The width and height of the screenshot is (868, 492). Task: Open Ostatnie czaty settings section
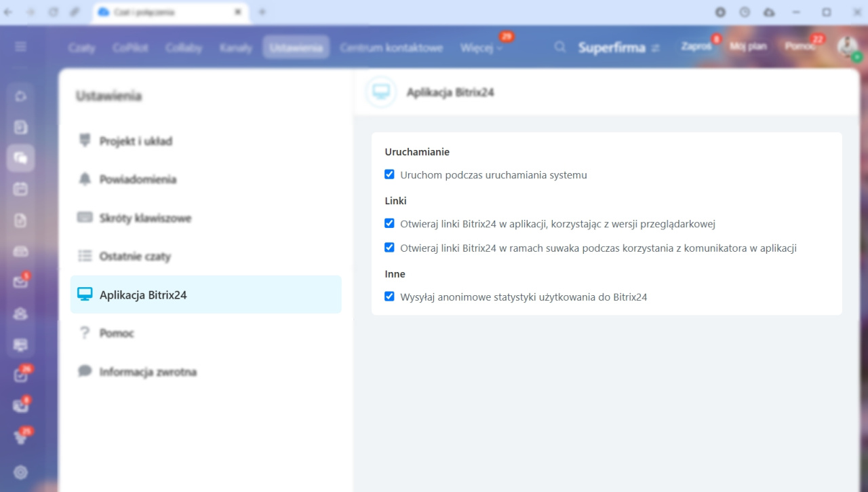(205, 257)
